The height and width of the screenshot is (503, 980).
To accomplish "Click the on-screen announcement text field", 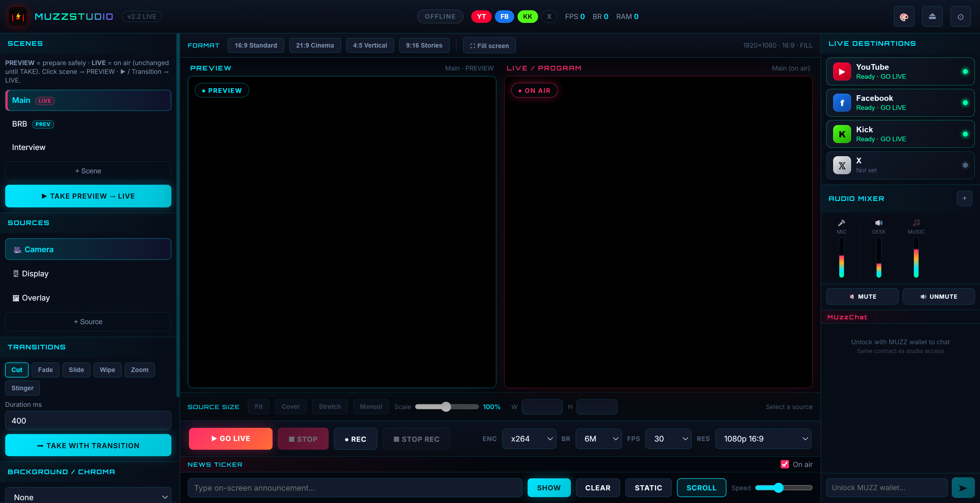I will [x=354, y=487].
